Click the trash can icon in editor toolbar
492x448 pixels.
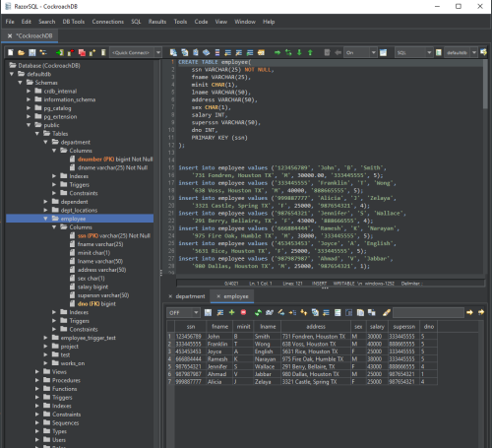click(327, 52)
